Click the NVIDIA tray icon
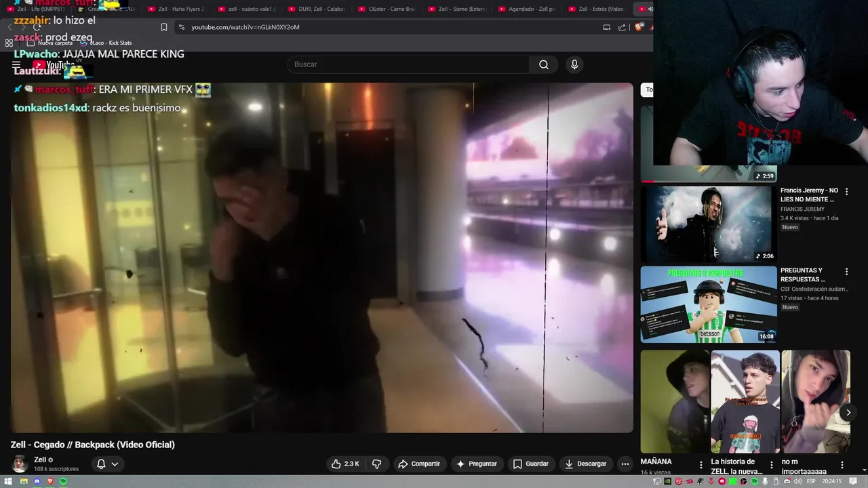868x488 pixels. point(668,481)
